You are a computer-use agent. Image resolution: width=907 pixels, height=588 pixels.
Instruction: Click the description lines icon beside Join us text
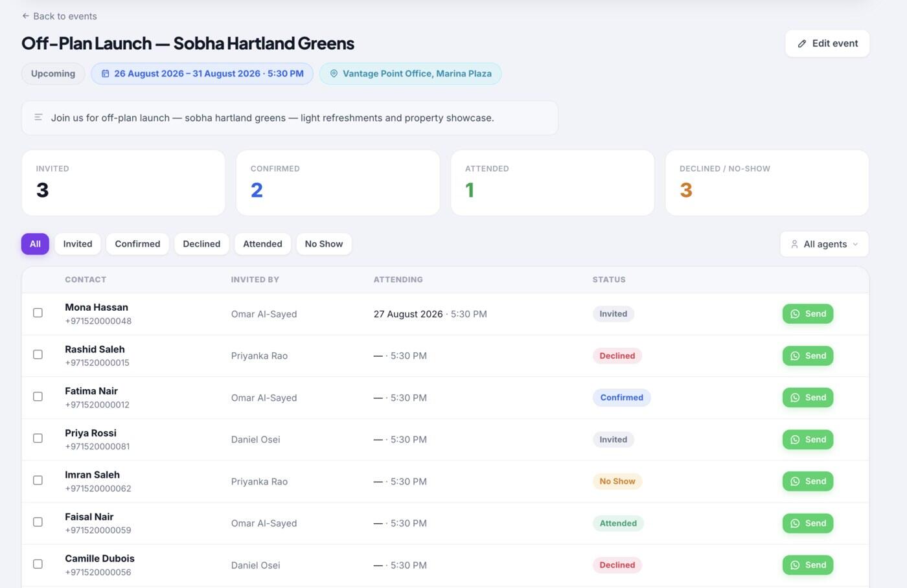click(38, 117)
